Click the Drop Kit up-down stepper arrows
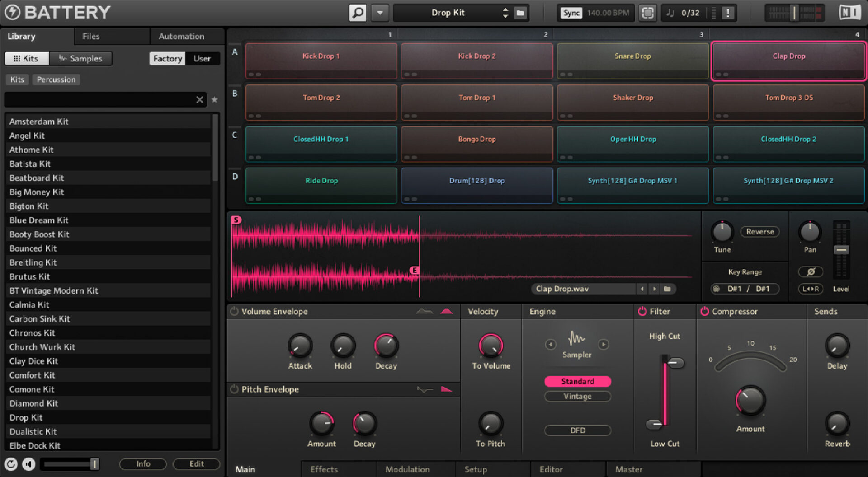The height and width of the screenshot is (477, 868). [505, 12]
